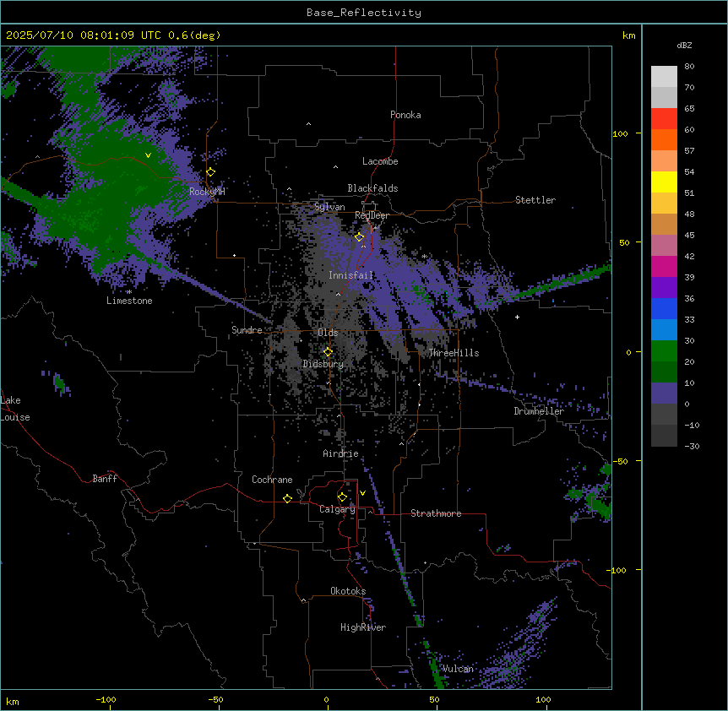This screenshot has width=728, height=711.
Task: Click the asterisk marker above Limestone label
Action: tap(129, 292)
